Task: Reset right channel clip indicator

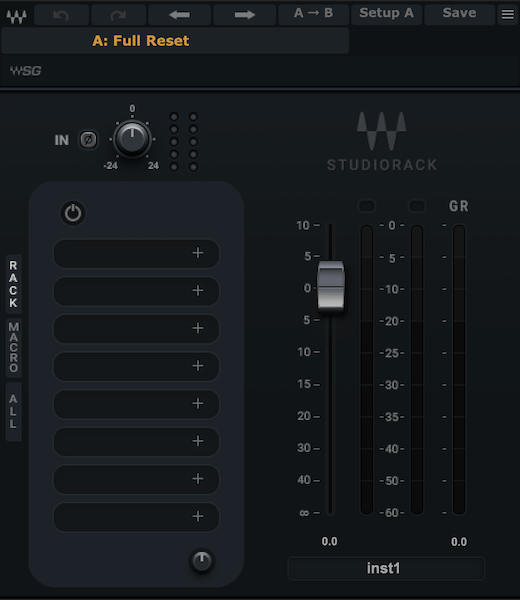Action: point(417,206)
